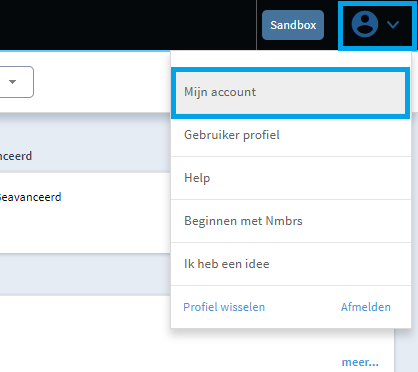Choose Beginnen met Nmbrs
Image resolution: width=418 pixels, height=372 pixels.
click(291, 221)
